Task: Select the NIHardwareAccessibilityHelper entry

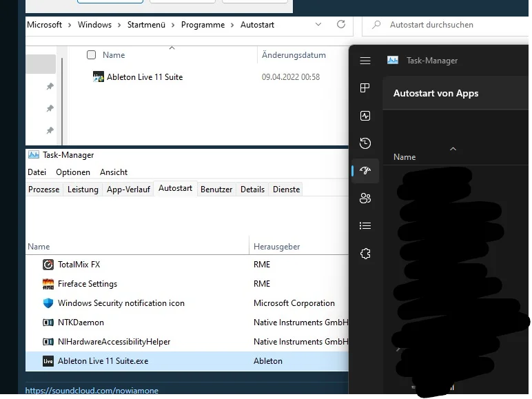Action: [x=187, y=342]
